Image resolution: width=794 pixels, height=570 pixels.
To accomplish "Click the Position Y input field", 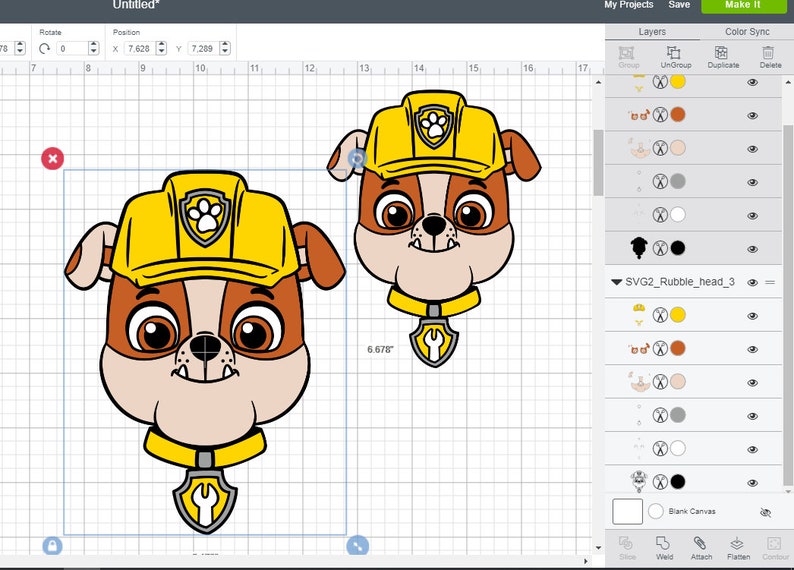I will click(x=203, y=49).
